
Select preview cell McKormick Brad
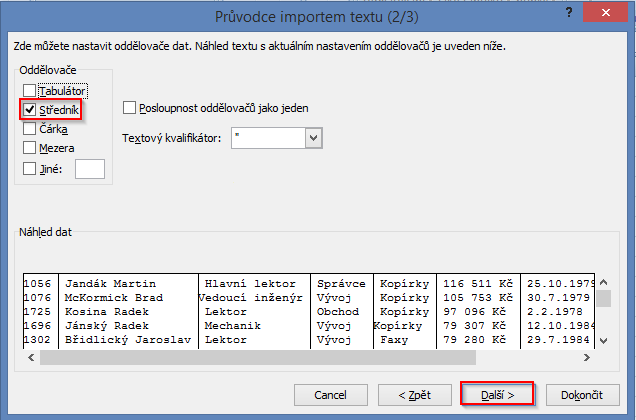coord(114,298)
